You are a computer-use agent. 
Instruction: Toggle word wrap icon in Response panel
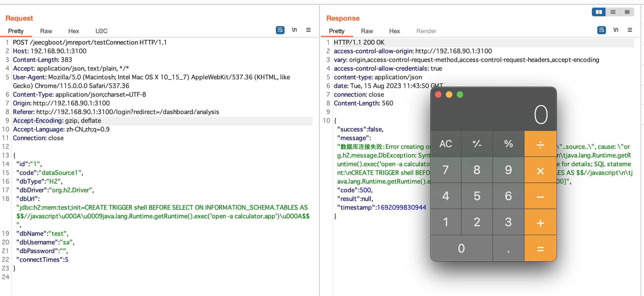[601, 30]
